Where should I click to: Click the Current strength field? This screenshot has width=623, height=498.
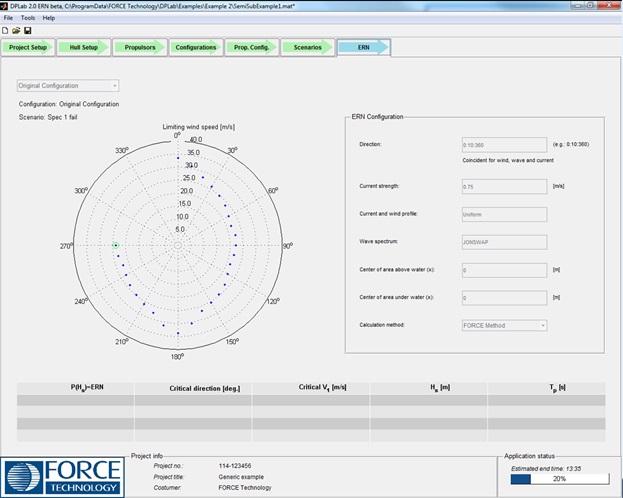[x=504, y=186]
